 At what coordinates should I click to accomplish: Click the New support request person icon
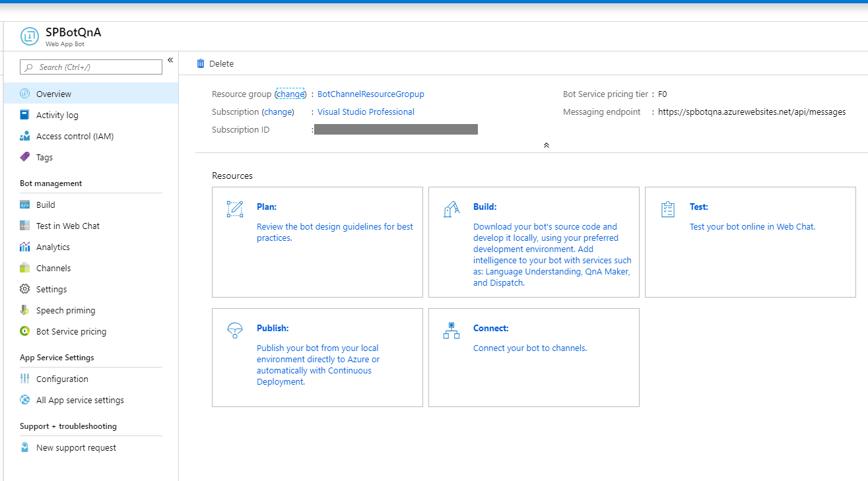pyautogui.click(x=24, y=447)
